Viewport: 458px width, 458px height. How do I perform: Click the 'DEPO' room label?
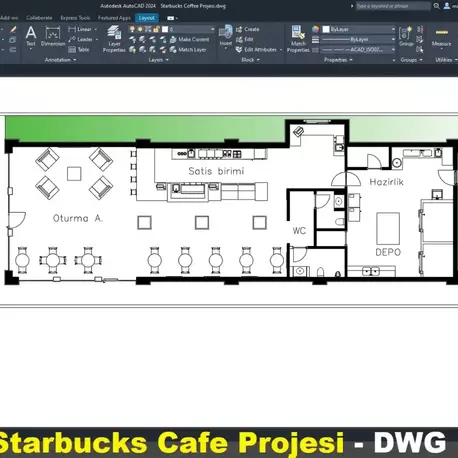(x=388, y=252)
